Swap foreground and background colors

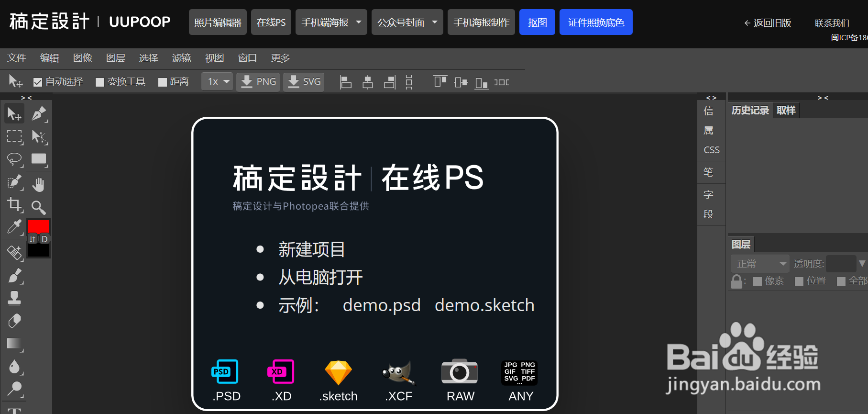click(33, 239)
